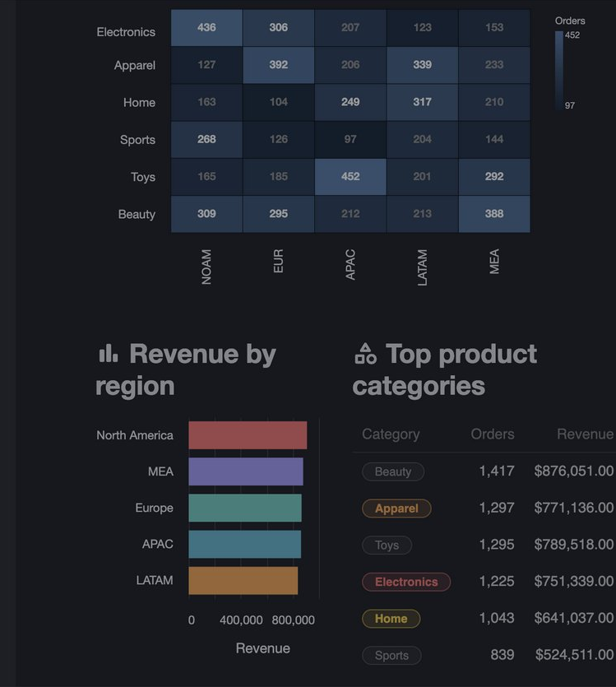Click Sports revenue $524,511.00
Viewport: 616px width, 687px height.
coord(574,655)
